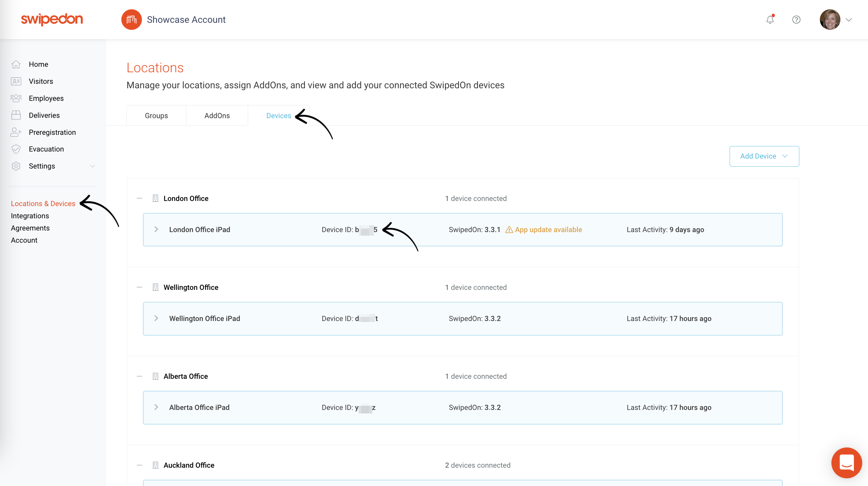Click the Showcase Account building icon
This screenshot has width=868, height=486.
(x=131, y=20)
